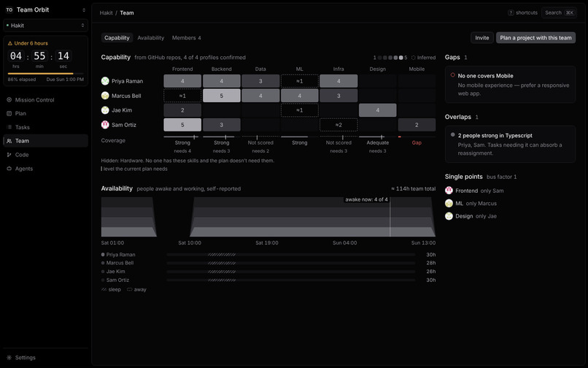Click Marcus Bell's avatar in capability table
Viewport: 588px width, 368px height.
pos(105,96)
